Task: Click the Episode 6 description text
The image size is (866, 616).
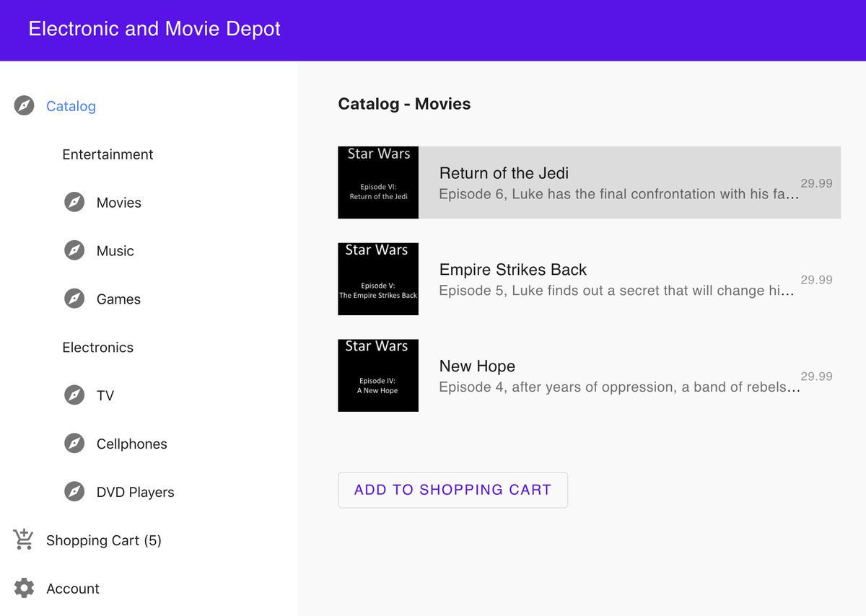Action: tap(619, 194)
